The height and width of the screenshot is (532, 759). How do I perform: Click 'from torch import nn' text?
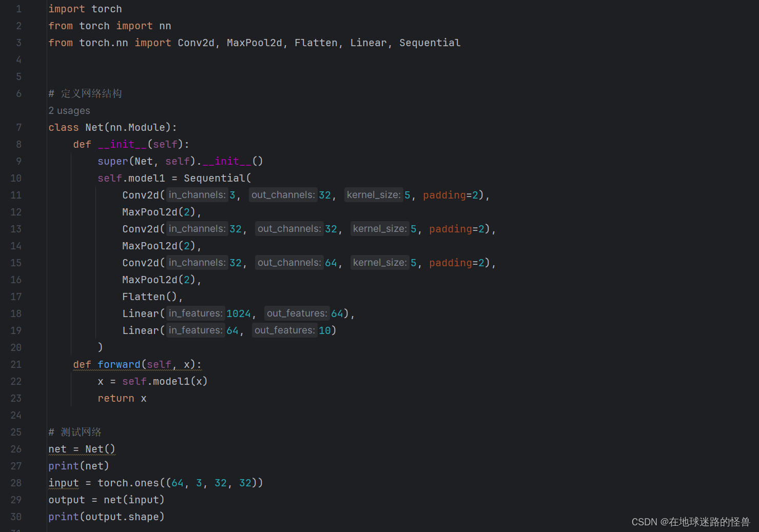coord(110,26)
